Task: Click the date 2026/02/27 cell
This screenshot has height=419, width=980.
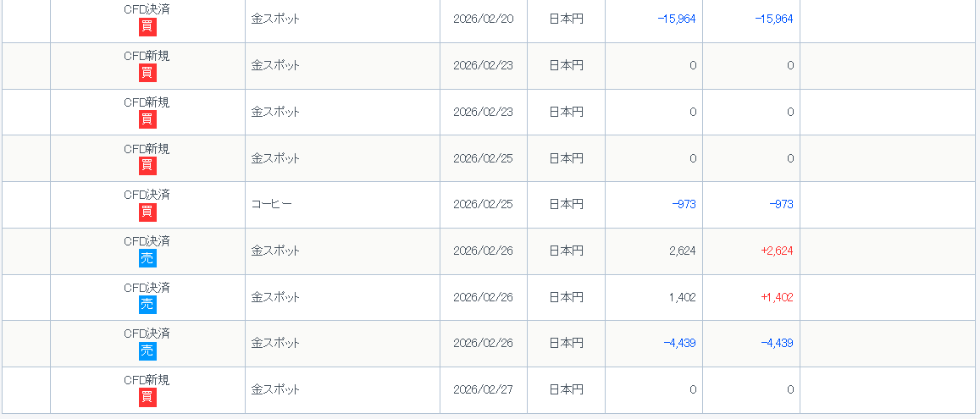Action: pos(483,389)
